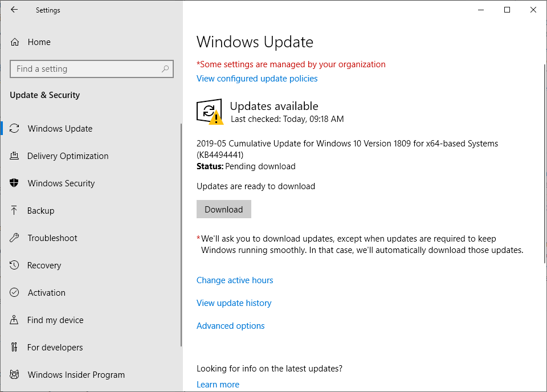Screen dimensions: 547x392
Task: Click the Windows Update page heading
Action: [x=255, y=42]
